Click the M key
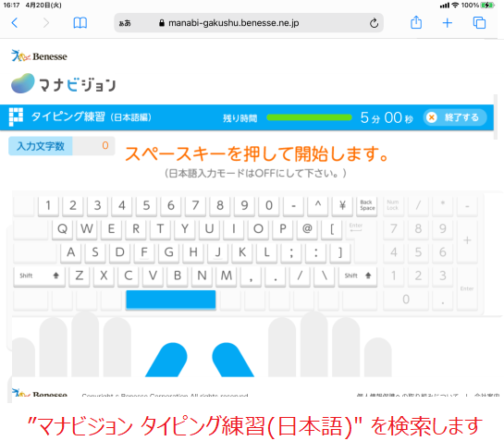 pos(227,276)
